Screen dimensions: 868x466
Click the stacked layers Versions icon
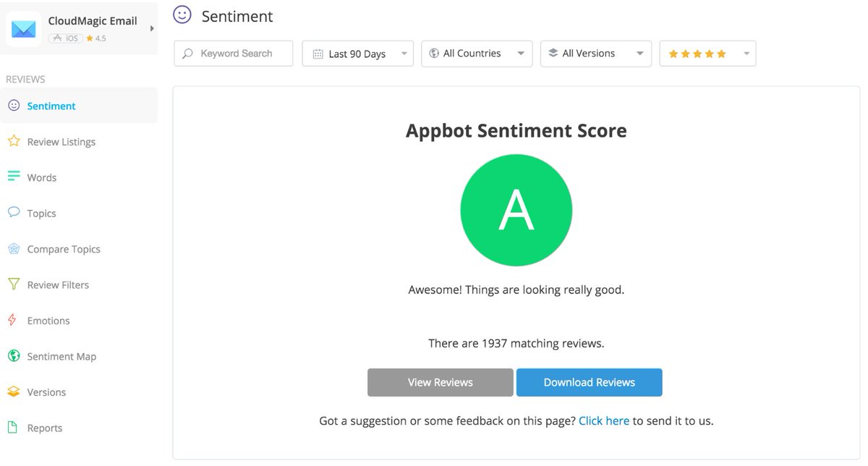pyautogui.click(x=13, y=391)
